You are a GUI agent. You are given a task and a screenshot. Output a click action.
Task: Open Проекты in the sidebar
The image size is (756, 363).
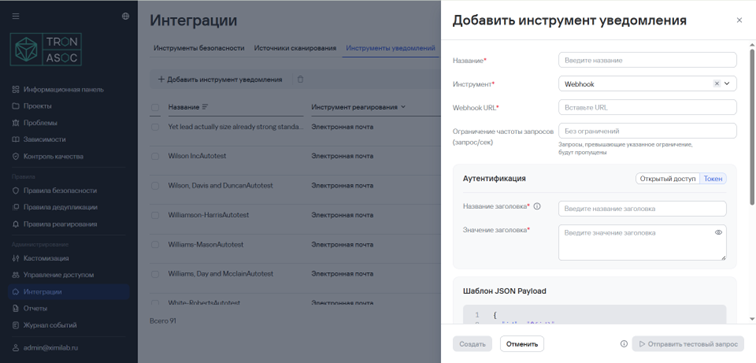37,106
